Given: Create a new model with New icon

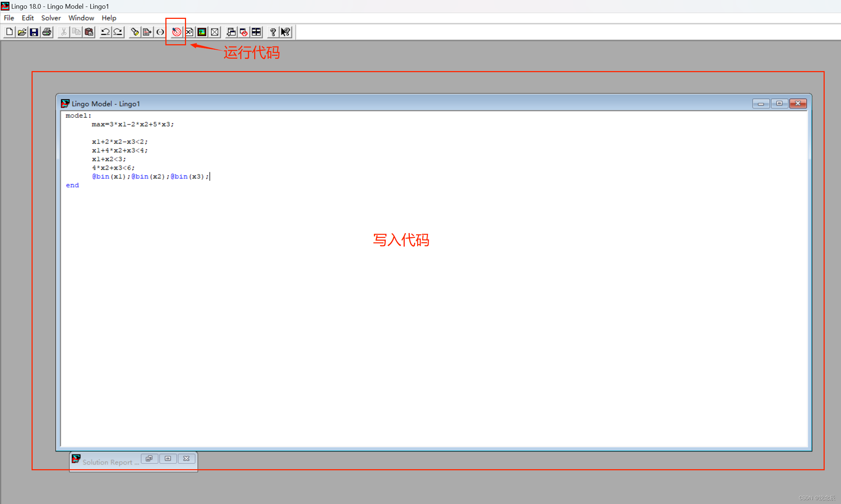Looking at the screenshot, I should 9,32.
